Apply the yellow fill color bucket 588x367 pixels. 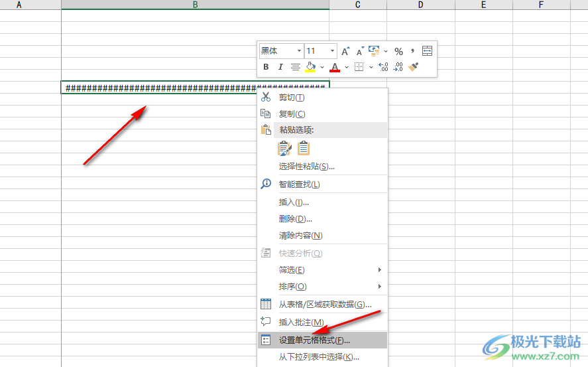310,67
